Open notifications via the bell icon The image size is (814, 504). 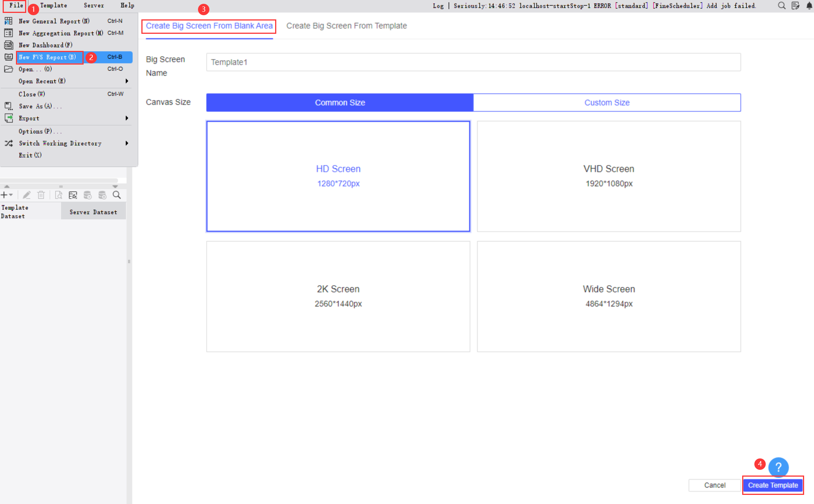(809, 6)
